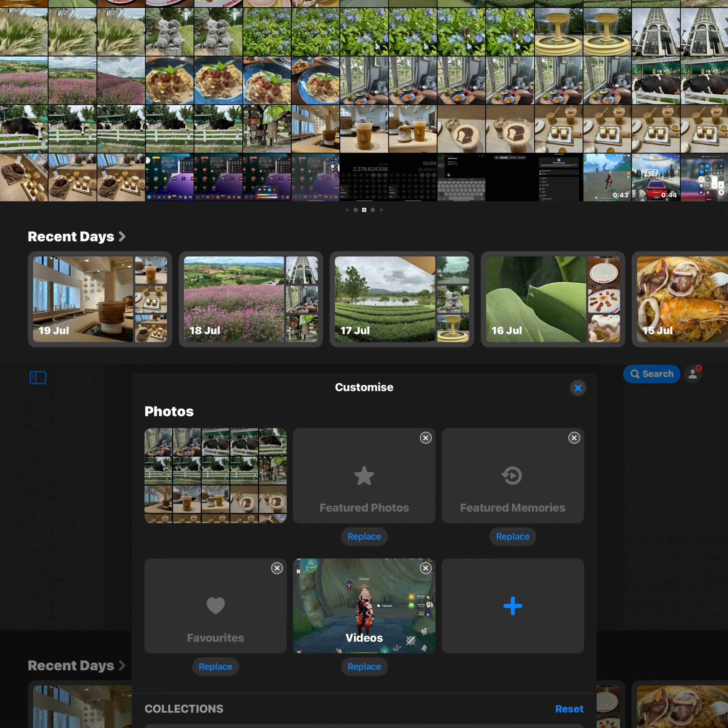728x728 pixels.
Task: Click the COLLECTIONS section label
Action: pyautogui.click(x=184, y=709)
